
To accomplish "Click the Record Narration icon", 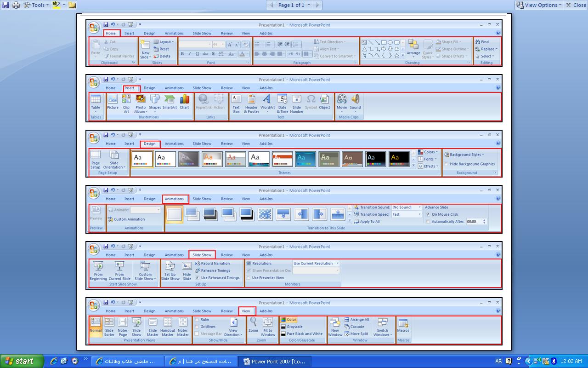I will (198, 264).
